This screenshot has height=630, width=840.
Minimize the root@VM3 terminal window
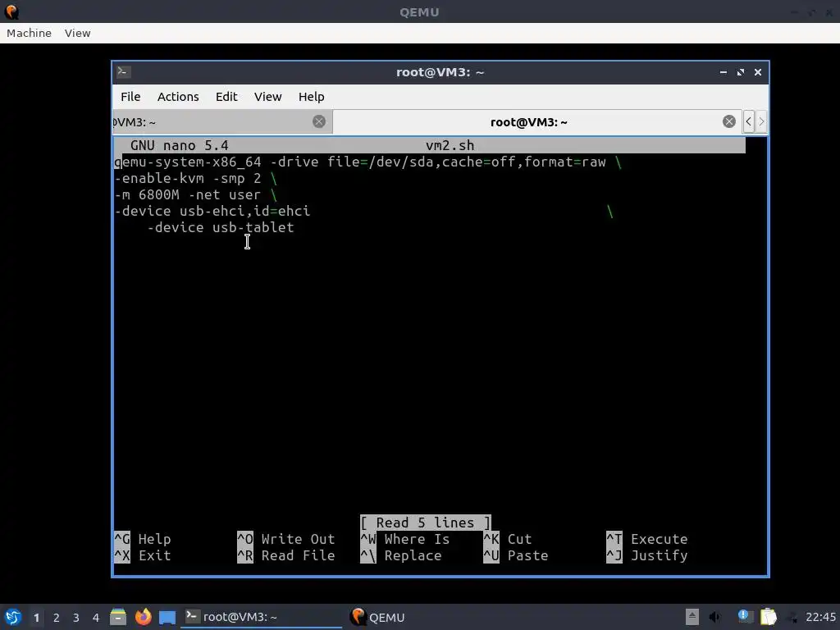tap(724, 72)
